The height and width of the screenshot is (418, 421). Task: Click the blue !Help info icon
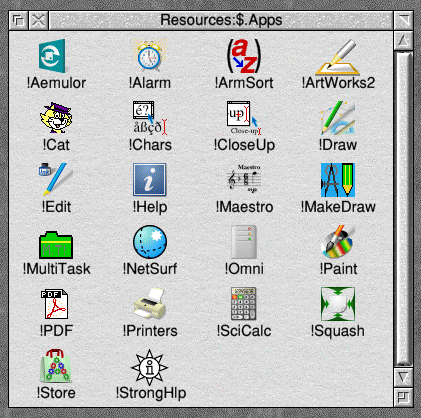click(x=149, y=180)
